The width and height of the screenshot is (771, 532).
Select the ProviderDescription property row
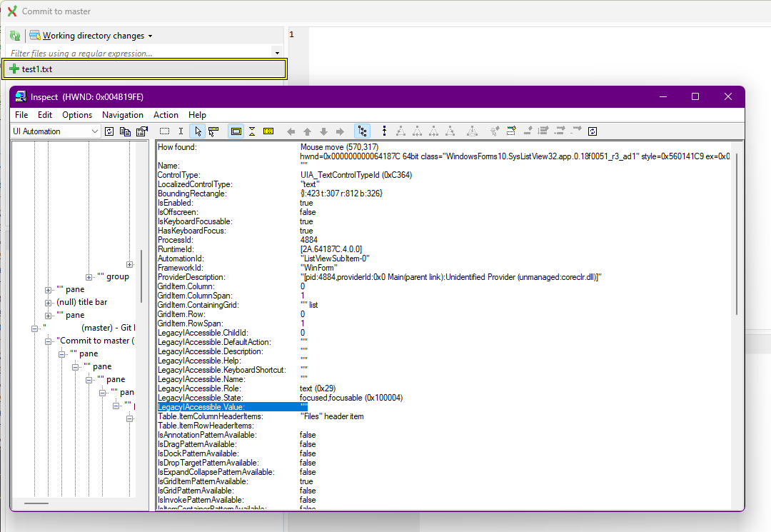(x=380, y=277)
